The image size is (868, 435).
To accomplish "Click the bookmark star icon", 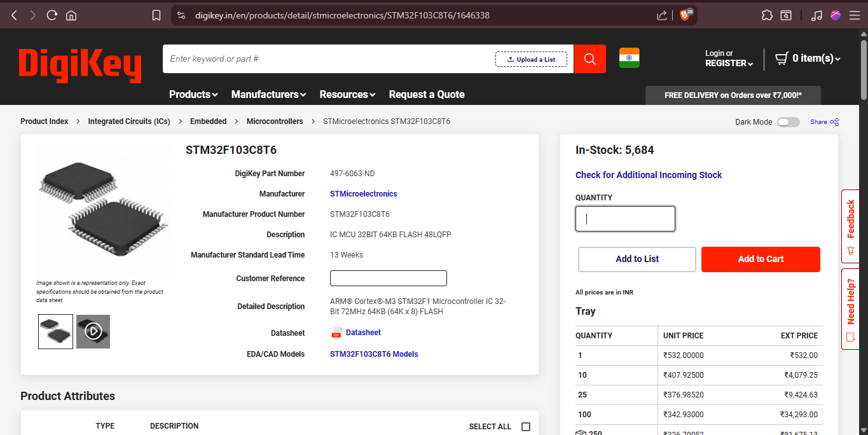I will (156, 15).
